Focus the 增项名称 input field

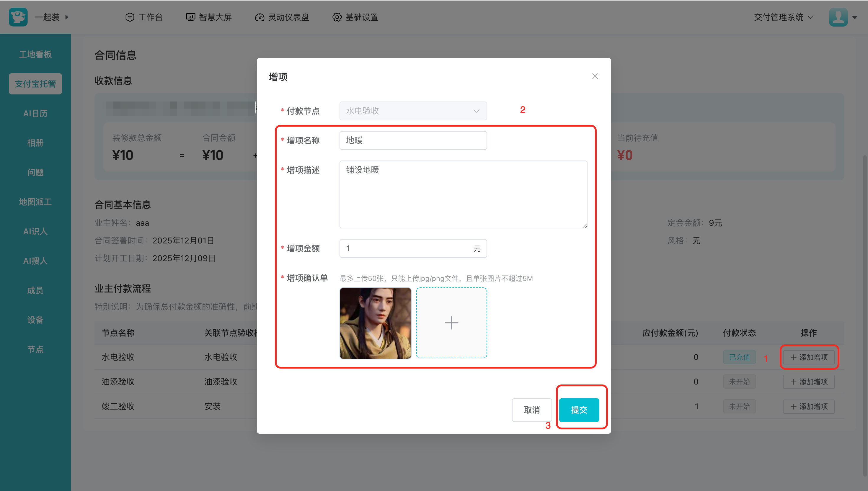click(x=413, y=140)
